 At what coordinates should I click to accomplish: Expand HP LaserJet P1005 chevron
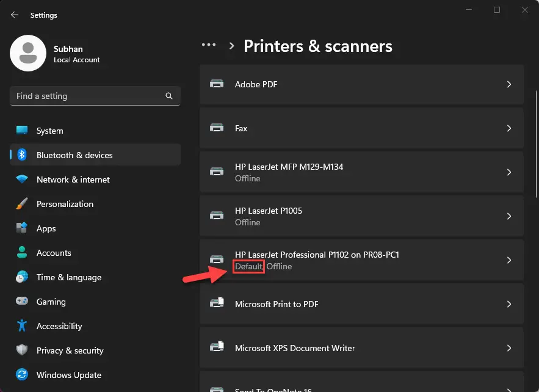509,216
